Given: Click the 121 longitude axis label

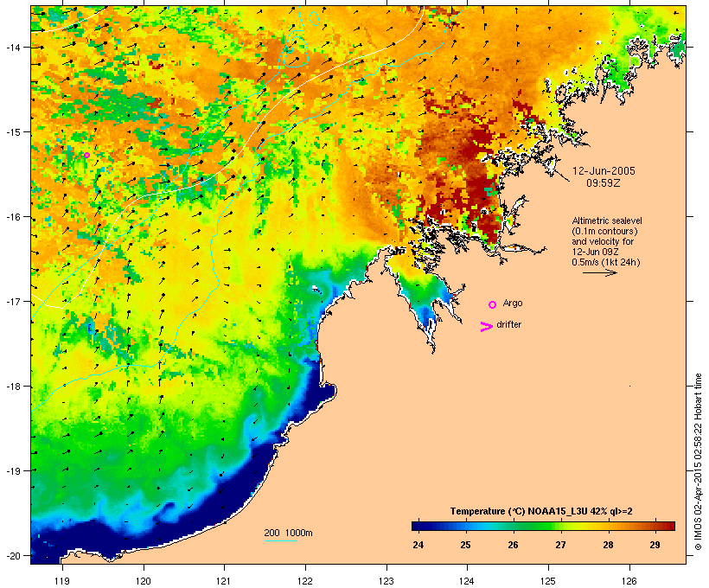Looking at the screenshot, I should 224,581.
